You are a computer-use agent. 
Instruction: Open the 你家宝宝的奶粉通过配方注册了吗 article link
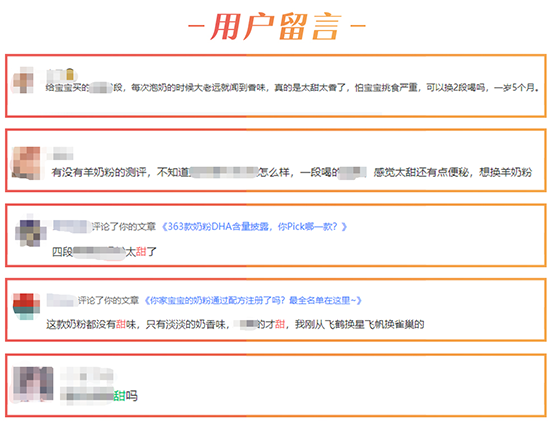253,301
